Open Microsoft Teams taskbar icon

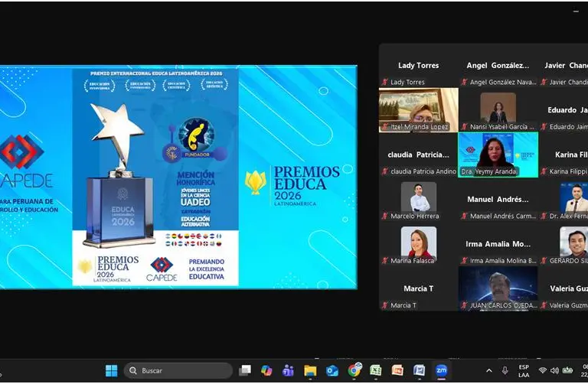click(x=289, y=371)
